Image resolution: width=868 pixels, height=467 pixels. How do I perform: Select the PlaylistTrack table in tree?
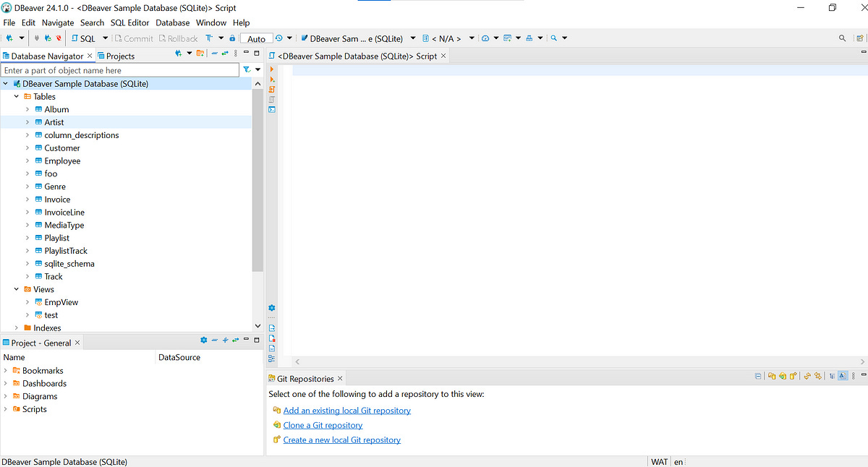pos(65,251)
